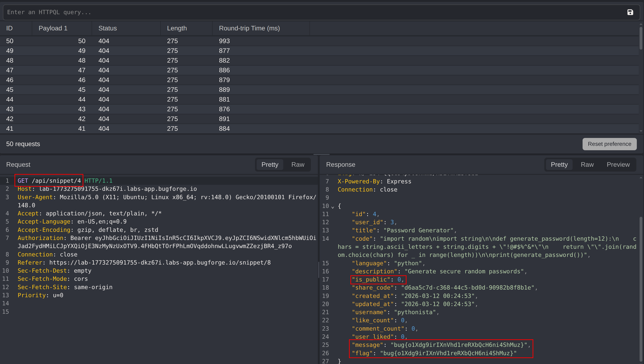
Task: Click the save query icon
Action: pyautogui.click(x=630, y=12)
